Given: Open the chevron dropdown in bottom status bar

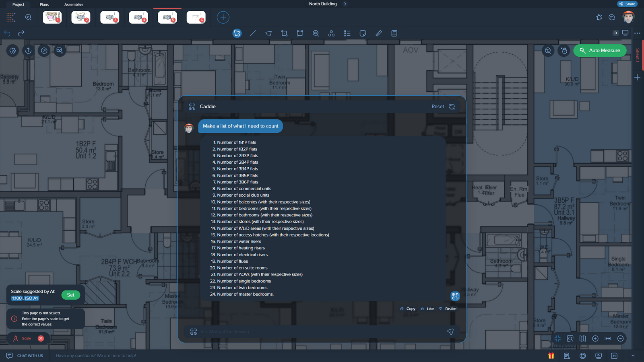Looking at the screenshot, I should point(633,356).
